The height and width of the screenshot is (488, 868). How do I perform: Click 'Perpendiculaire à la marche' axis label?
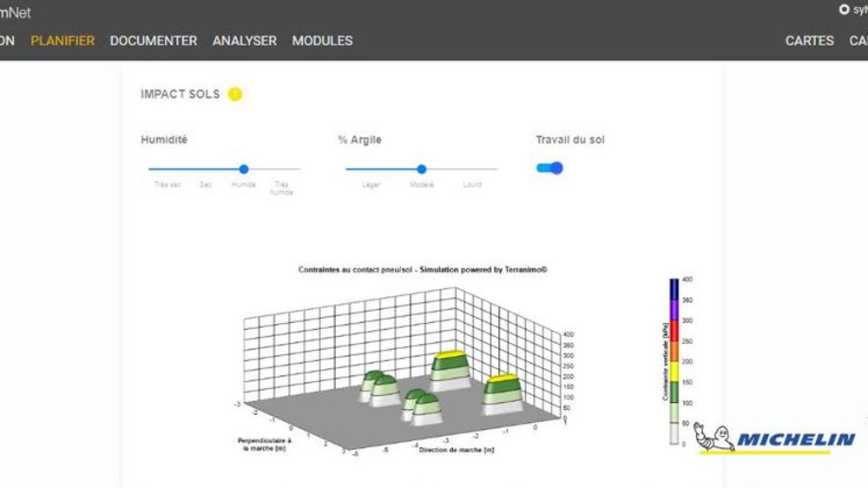tap(264, 445)
